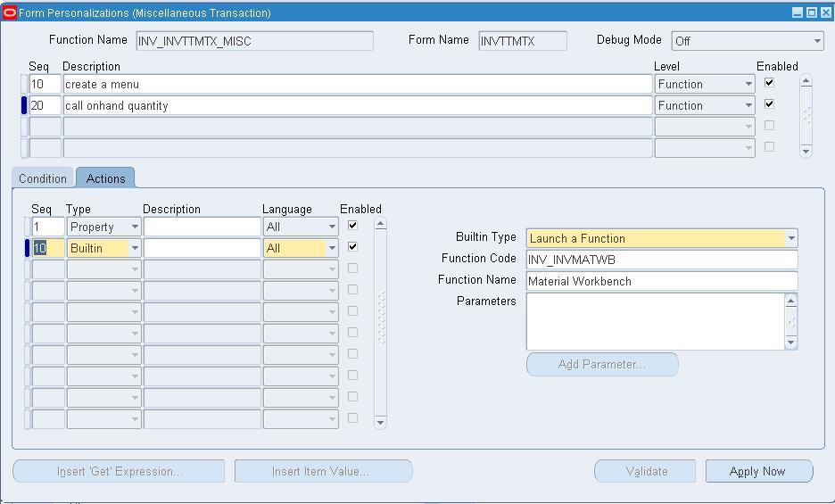The height and width of the screenshot is (504, 835).
Task: Click inside the Parameters text area
Action: coord(656,321)
